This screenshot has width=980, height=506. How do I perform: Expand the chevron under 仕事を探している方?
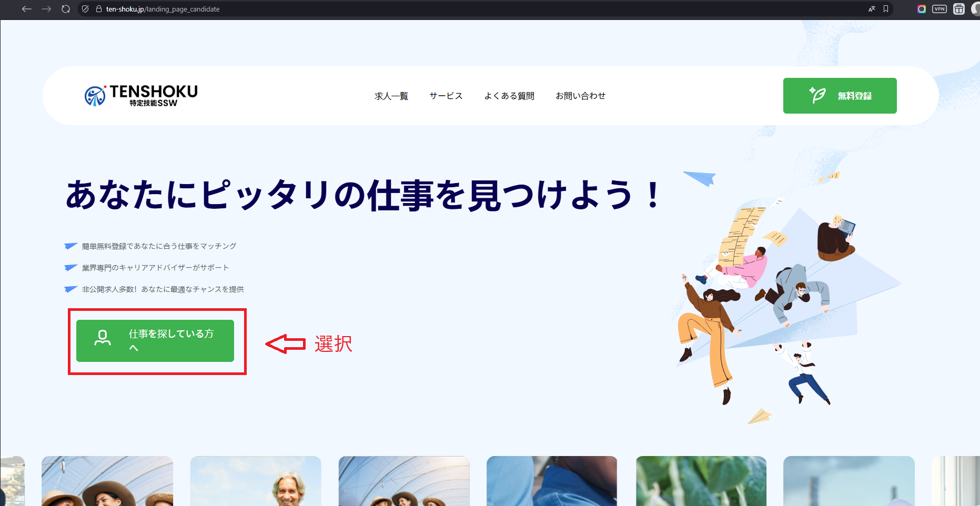click(x=134, y=348)
